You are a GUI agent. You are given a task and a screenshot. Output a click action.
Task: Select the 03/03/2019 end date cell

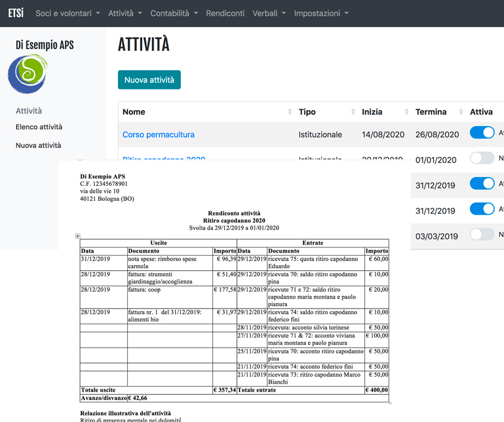(x=437, y=237)
